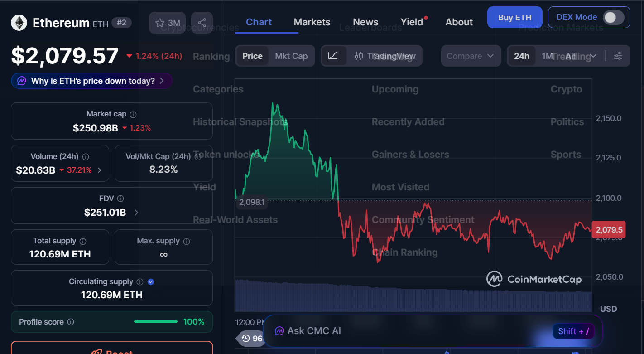Click the Profile score progress bar

point(156,322)
